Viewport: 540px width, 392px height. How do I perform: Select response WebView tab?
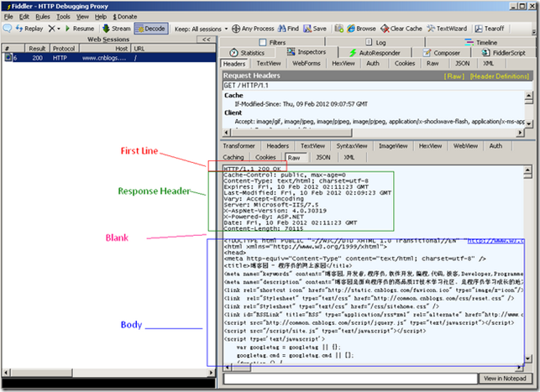pos(465,146)
